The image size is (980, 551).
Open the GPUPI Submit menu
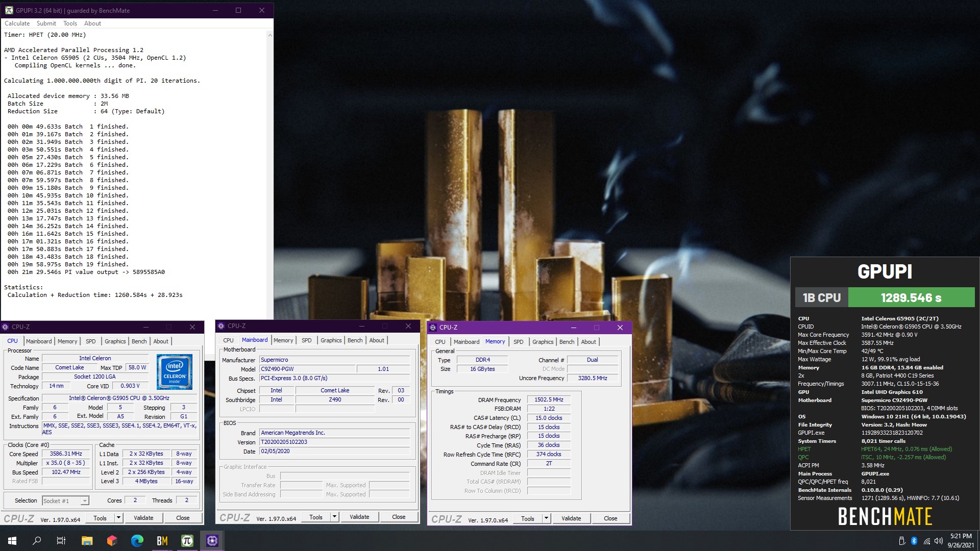point(46,23)
